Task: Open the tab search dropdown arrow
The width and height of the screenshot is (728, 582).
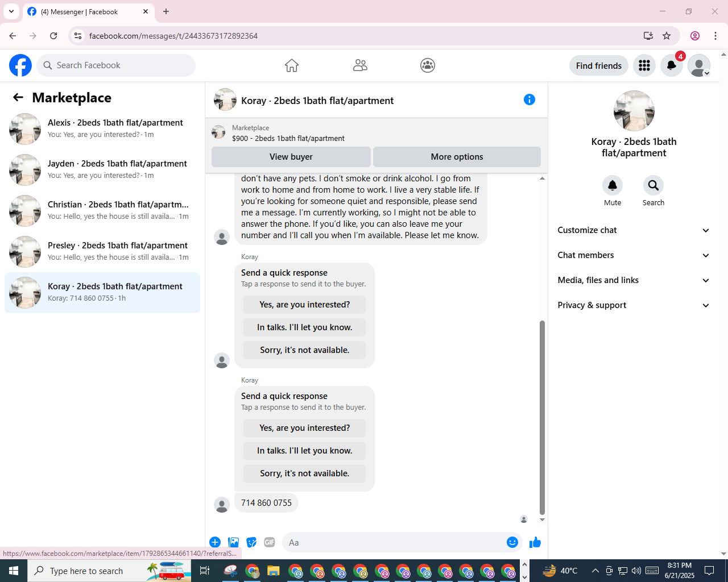Action: coord(11,11)
